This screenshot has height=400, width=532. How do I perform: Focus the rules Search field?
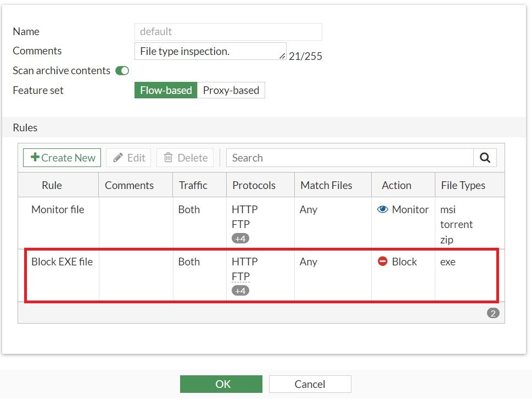coord(350,158)
